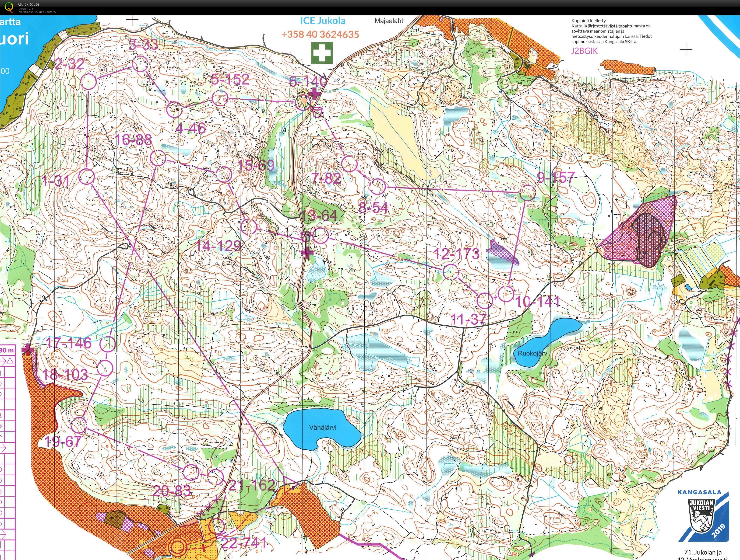Click control label 5-152
This screenshot has height=560, width=740.
(230, 79)
